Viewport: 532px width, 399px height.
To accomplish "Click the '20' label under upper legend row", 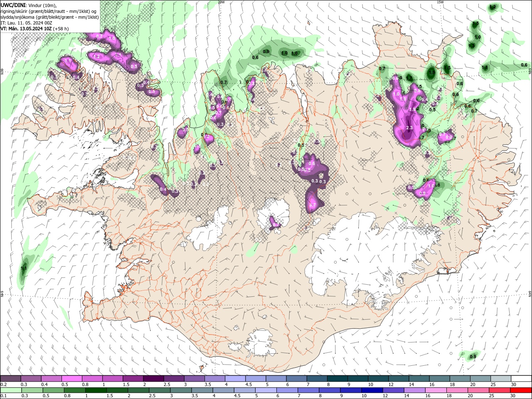I will [473, 384].
